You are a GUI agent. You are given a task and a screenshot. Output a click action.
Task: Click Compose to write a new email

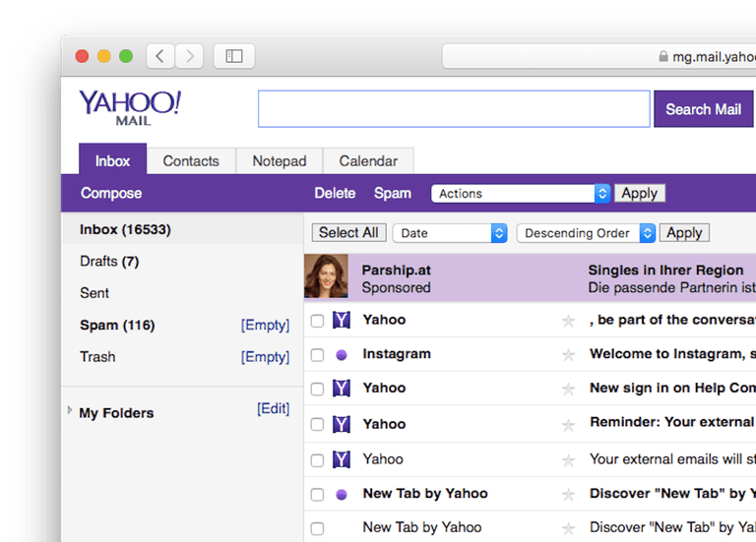[111, 193]
